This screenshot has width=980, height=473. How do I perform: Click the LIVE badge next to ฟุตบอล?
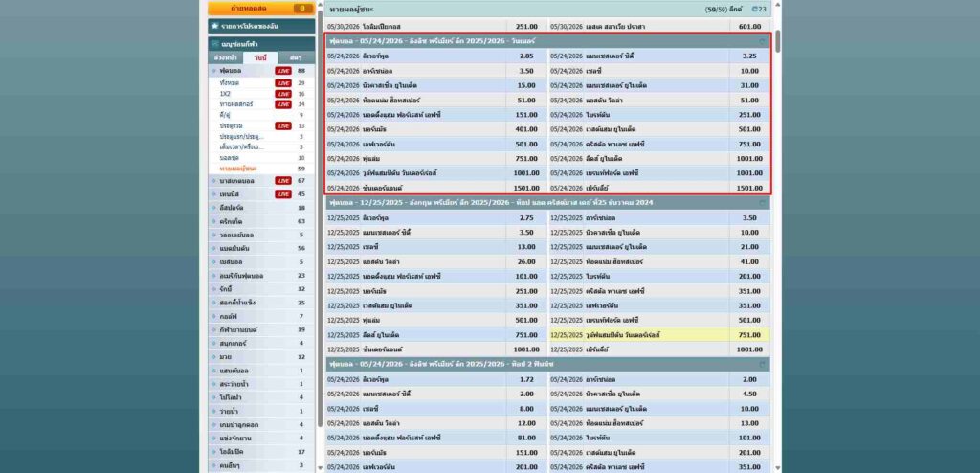tap(283, 71)
